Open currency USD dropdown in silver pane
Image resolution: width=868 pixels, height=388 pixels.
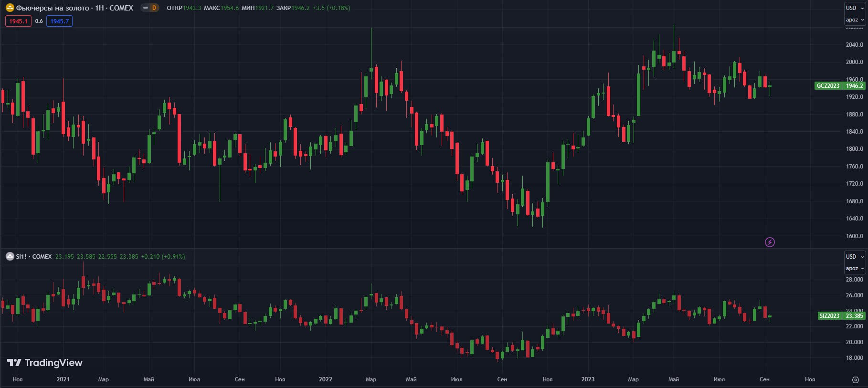point(855,256)
